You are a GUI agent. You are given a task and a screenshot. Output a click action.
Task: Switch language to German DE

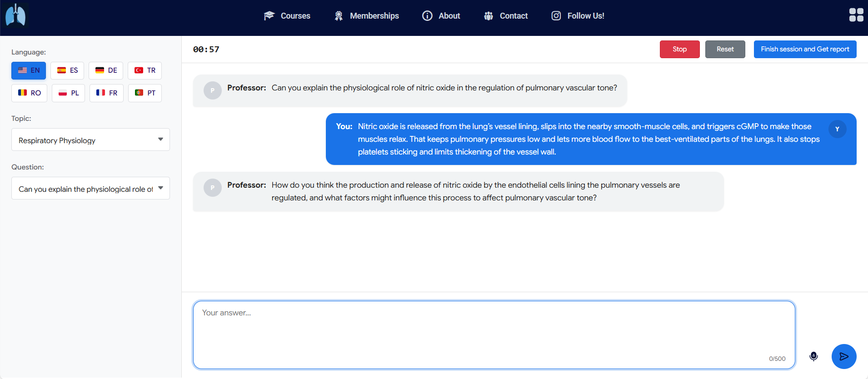coord(106,70)
